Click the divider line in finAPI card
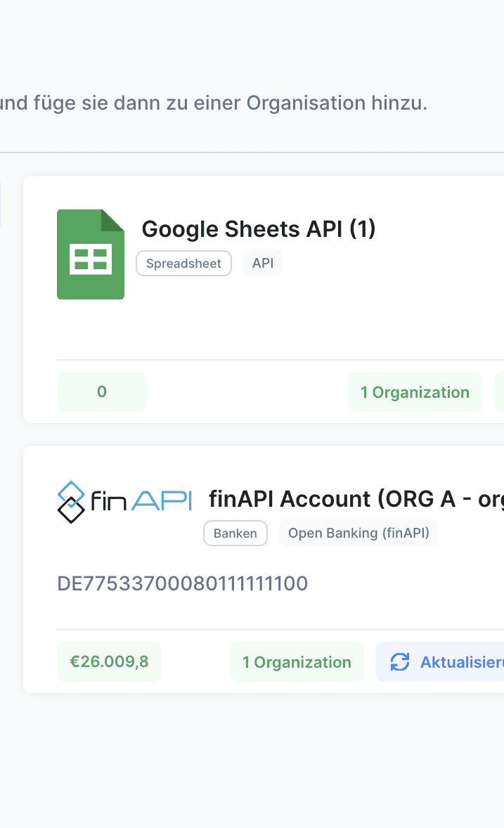The height and width of the screenshot is (828, 504). pyautogui.click(x=280, y=630)
